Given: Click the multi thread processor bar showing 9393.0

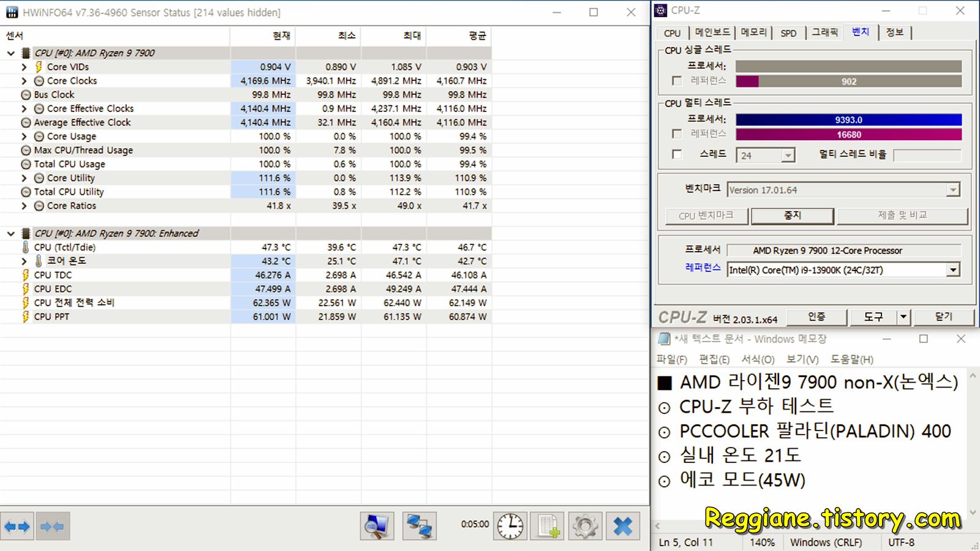Looking at the screenshot, I should (848, 120).
